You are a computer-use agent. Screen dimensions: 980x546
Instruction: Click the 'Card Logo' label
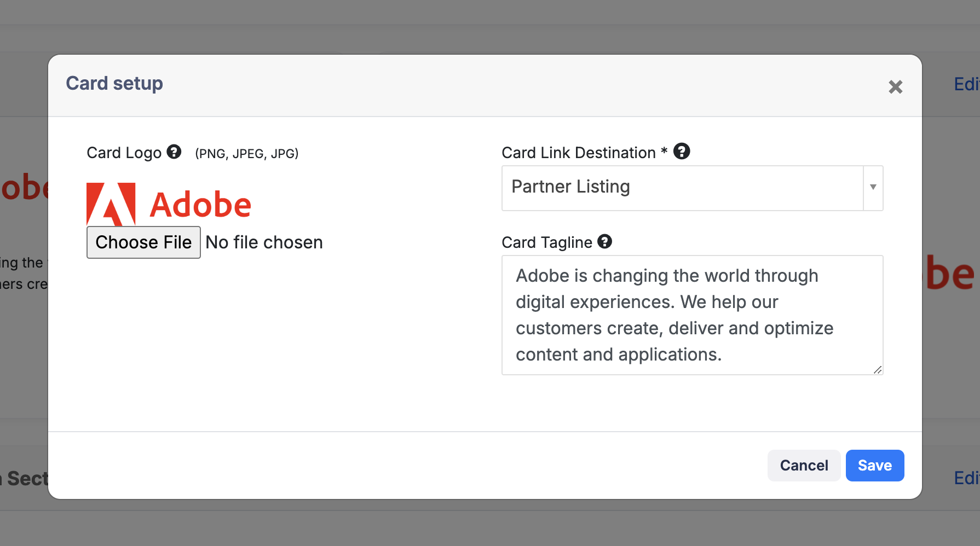pos(124,153)
